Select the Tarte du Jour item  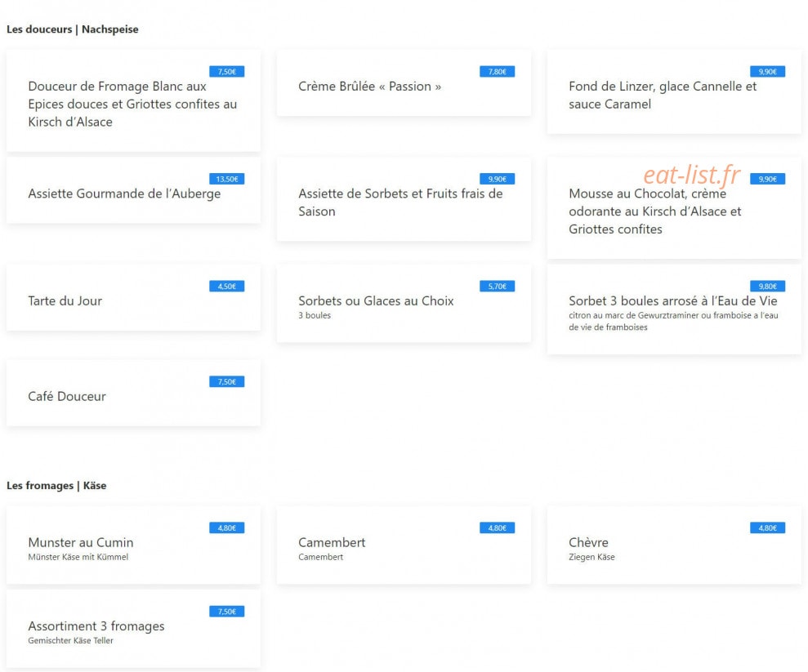pyautogui.click(x=133, y=298)
